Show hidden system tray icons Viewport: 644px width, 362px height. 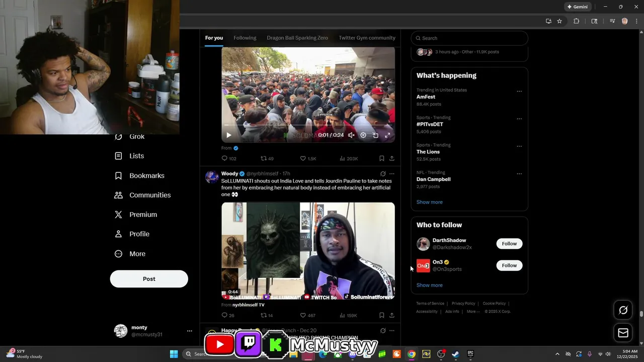(557, 354)
